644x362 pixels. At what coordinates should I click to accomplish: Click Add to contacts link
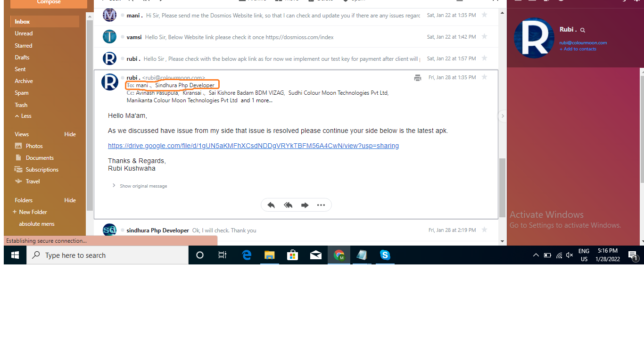[578, 49]
